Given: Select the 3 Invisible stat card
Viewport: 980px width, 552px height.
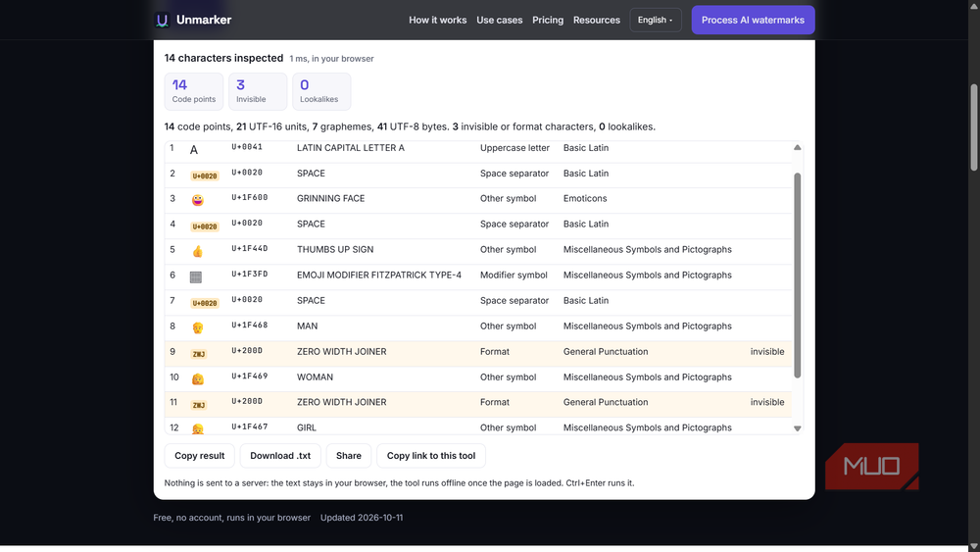Looking at the screenshot, I should (258, 91).
